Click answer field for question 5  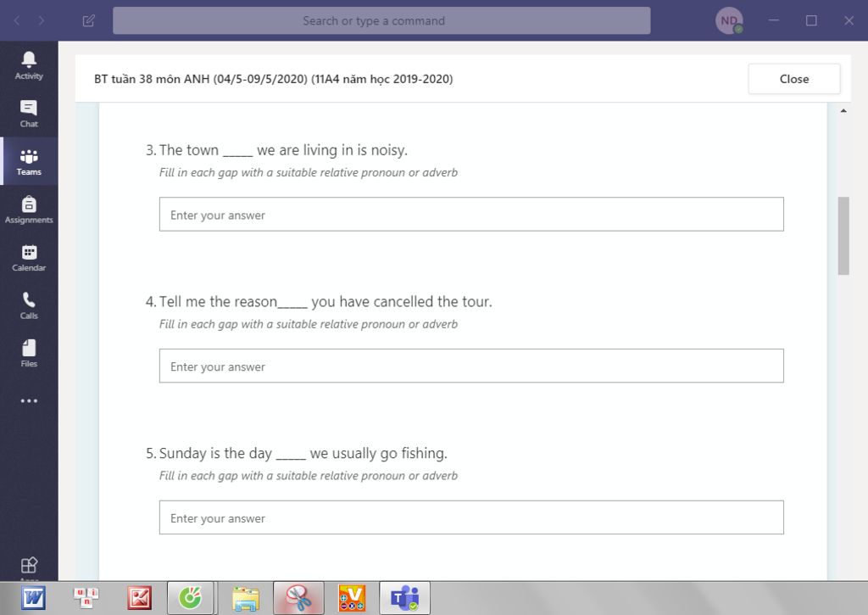click(471, 517)
